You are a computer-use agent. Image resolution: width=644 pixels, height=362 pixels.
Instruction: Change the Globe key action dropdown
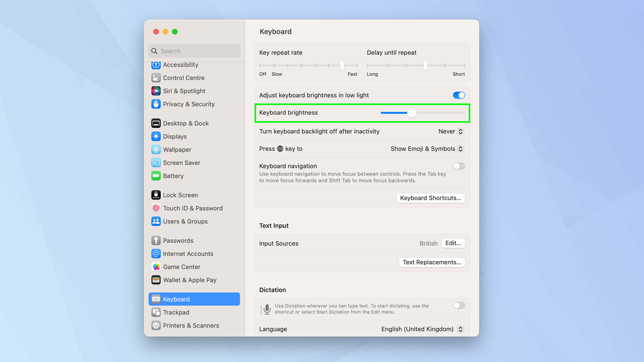click(x=427, y=149)
